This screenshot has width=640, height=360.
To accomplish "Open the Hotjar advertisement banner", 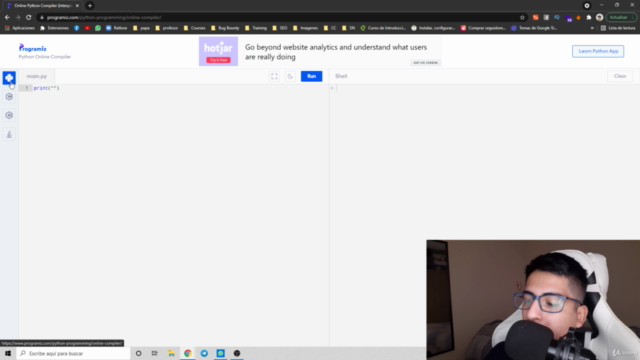I will click(x=320, y=51).
